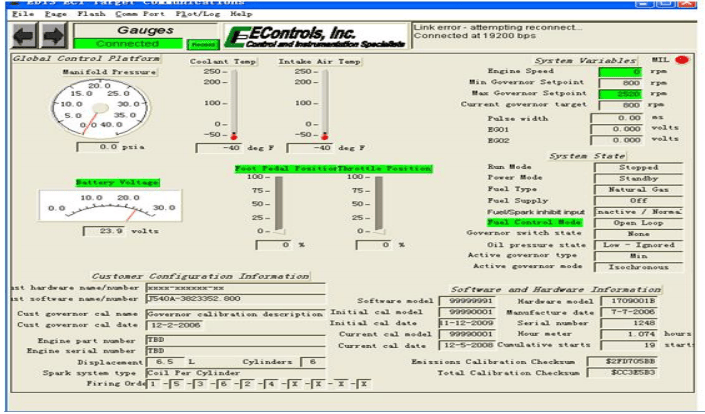Viewport: 705px width, 414px height.
Task: Open the Help menu
Action: 241,14
